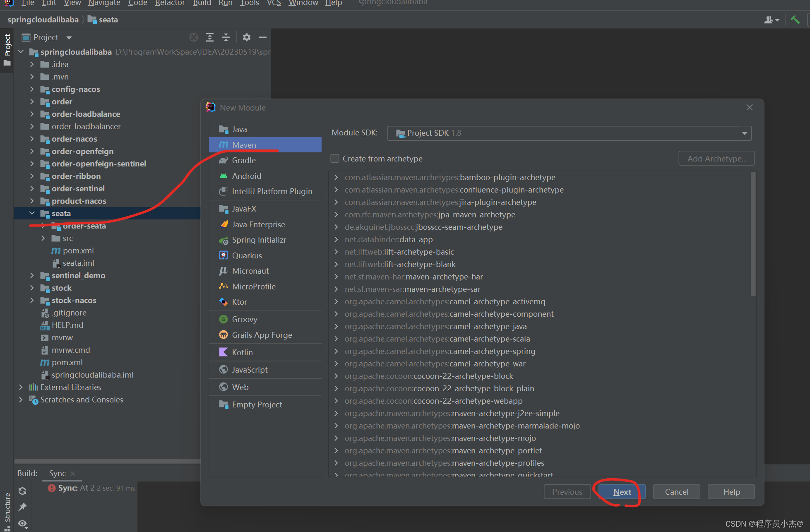Open the Refactor menu
The width and height of the screenshot is (810, 532).
170,3
